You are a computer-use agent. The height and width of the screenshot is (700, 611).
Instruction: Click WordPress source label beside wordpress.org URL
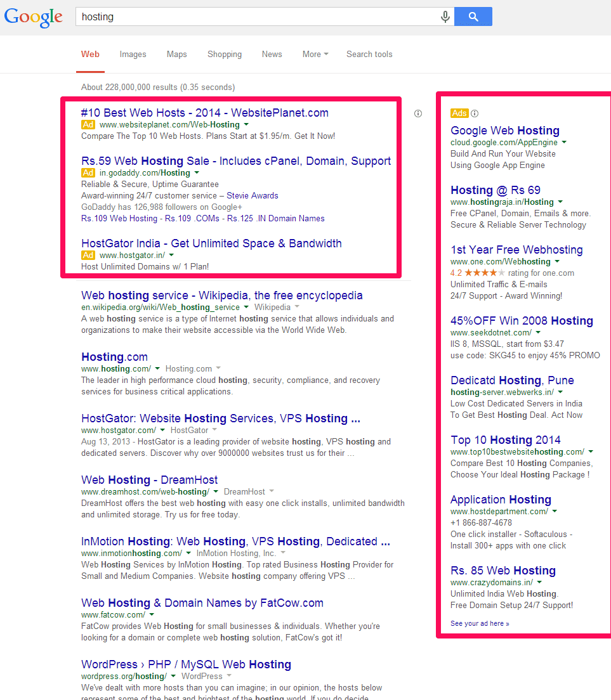point(202,677)
